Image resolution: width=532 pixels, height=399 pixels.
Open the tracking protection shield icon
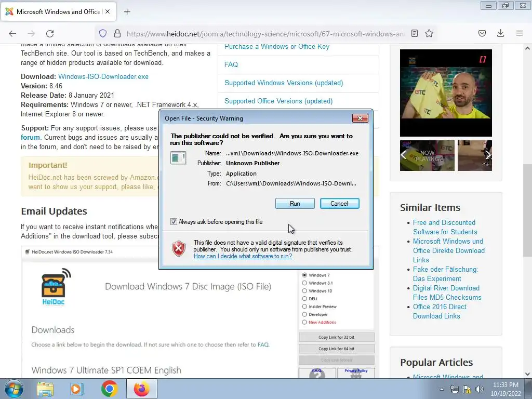coord(103,33)
